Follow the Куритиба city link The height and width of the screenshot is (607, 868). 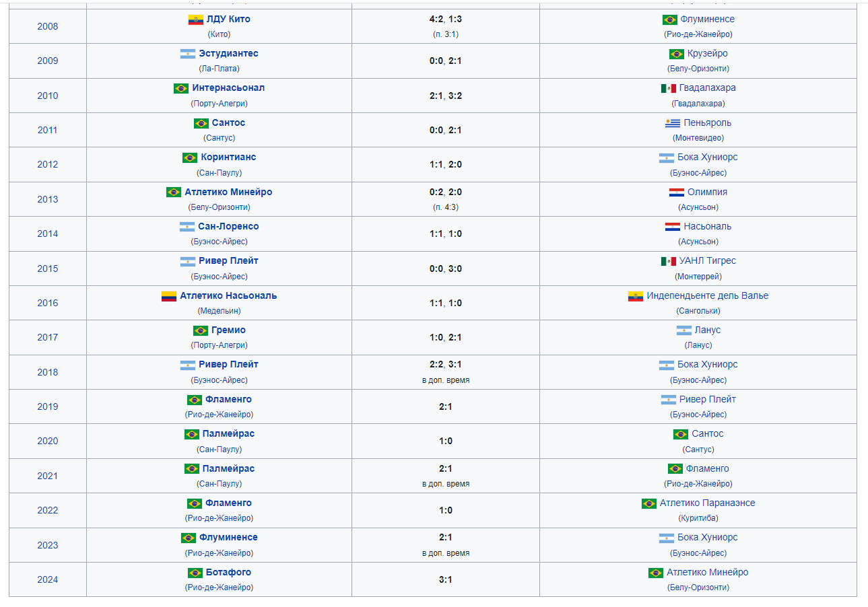pyautogui.click(x=698, y=518)
